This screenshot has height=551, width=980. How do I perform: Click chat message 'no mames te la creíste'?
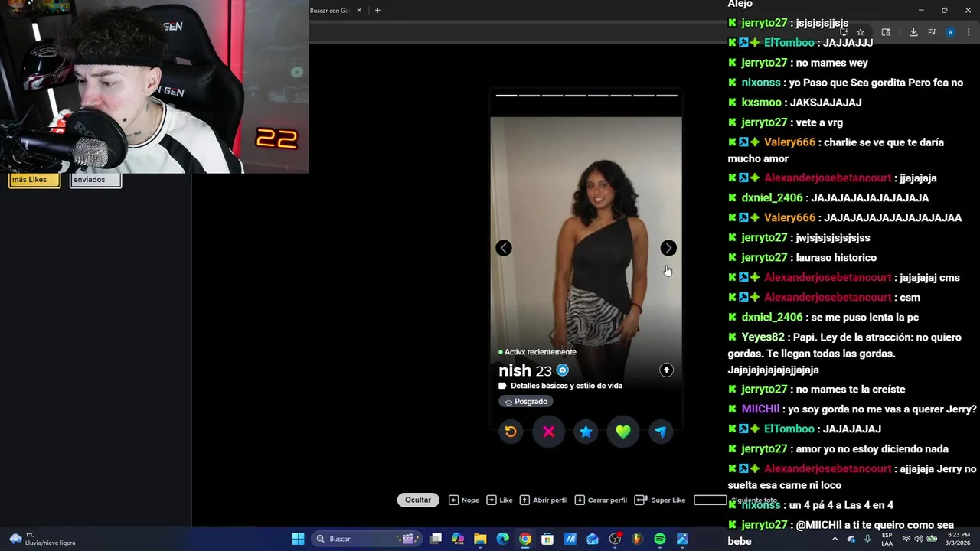pos(851,390)
